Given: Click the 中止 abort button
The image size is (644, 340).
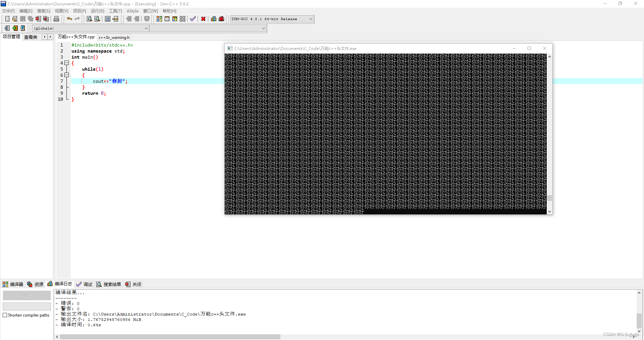Looking at the screenshot, I should point(27,295).
